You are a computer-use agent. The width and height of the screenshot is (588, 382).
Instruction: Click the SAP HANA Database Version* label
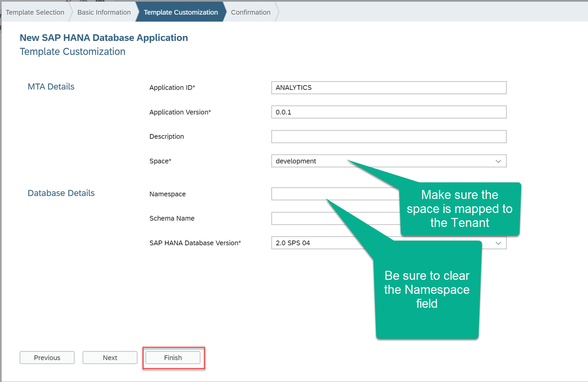[195, 243]
